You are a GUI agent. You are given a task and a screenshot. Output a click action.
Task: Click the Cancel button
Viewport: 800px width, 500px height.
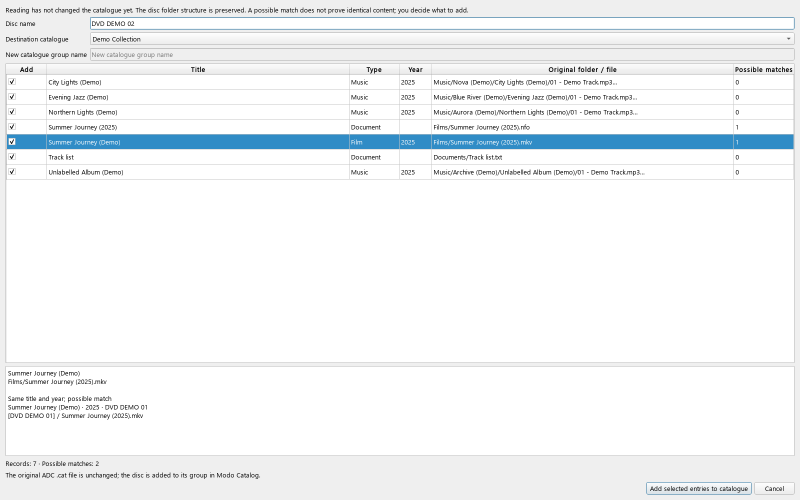(774, 488)
